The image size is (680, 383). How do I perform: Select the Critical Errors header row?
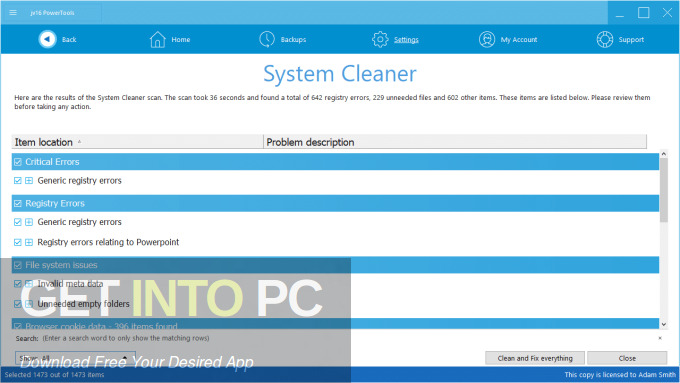click(x=335, y=162)
